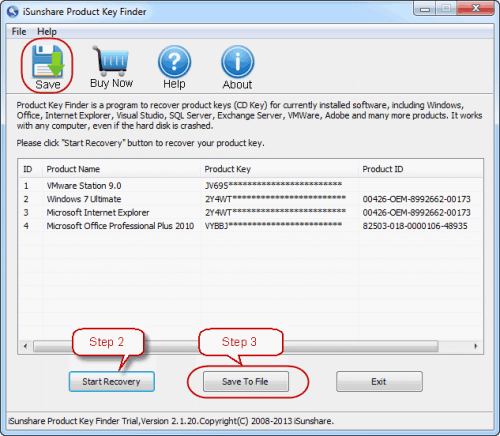
Task: Click product key VYBBJ cell
Action: pyautogui.click(x=273, y=226)
